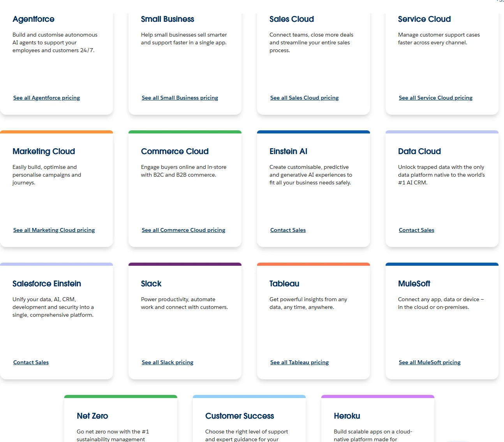Click Contact Sales under Salesforce Einstein
The height and width of the screenshot is (442, 504).
point(31,362)
